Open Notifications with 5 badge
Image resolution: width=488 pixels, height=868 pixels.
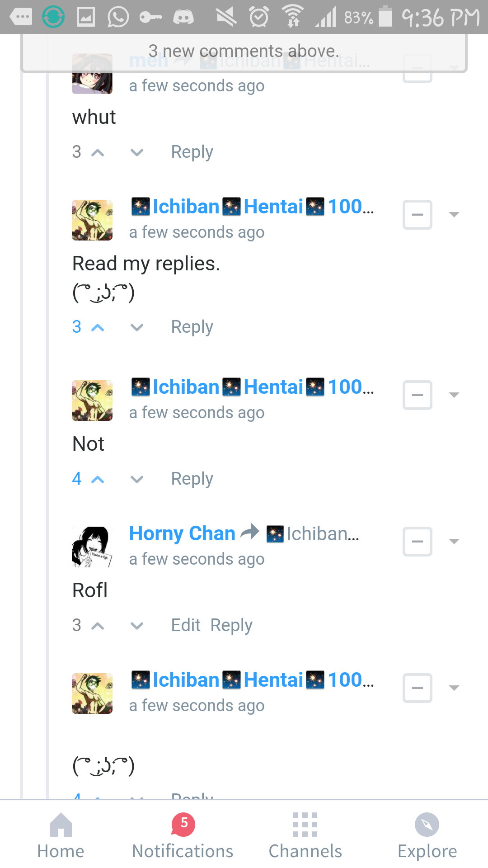point(183,836)
